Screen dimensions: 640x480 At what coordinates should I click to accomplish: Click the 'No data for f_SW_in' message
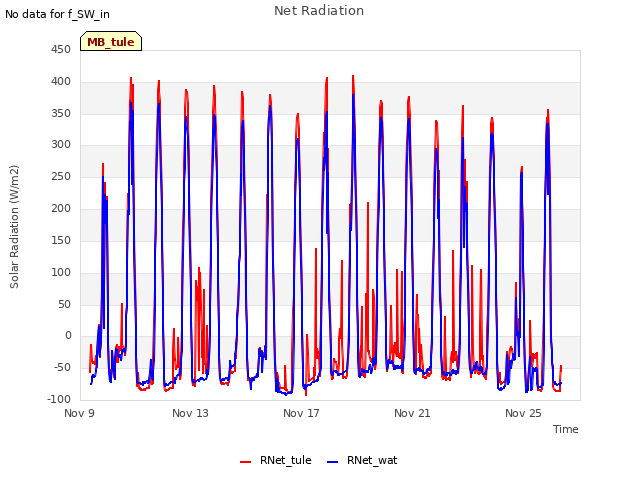(57, 14)
